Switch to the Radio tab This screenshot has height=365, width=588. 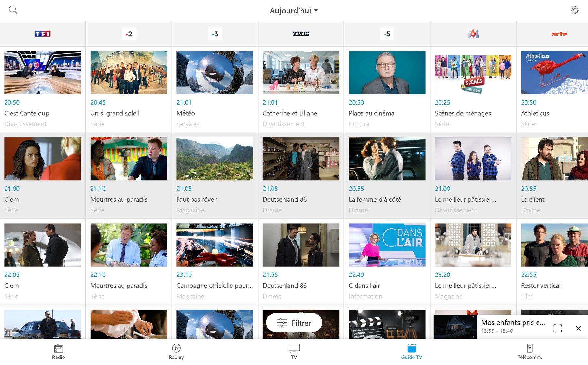(59, 352)
